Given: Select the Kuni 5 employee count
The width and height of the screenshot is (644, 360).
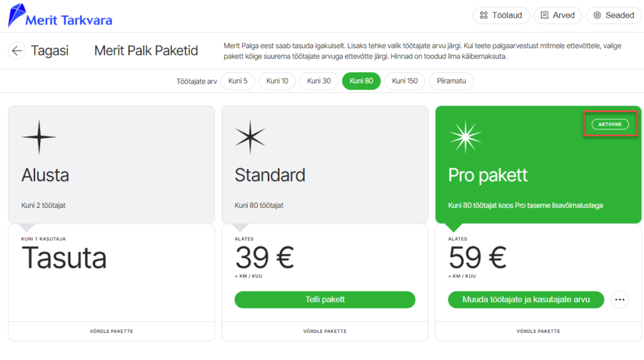Looking at the screenshot, I should [238, 81].
